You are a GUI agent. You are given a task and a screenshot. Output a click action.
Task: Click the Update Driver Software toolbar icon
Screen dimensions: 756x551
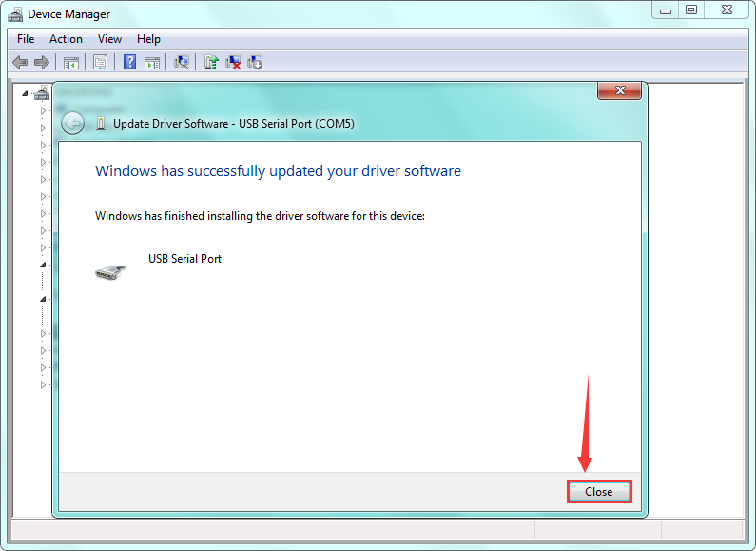pos(211,62)
